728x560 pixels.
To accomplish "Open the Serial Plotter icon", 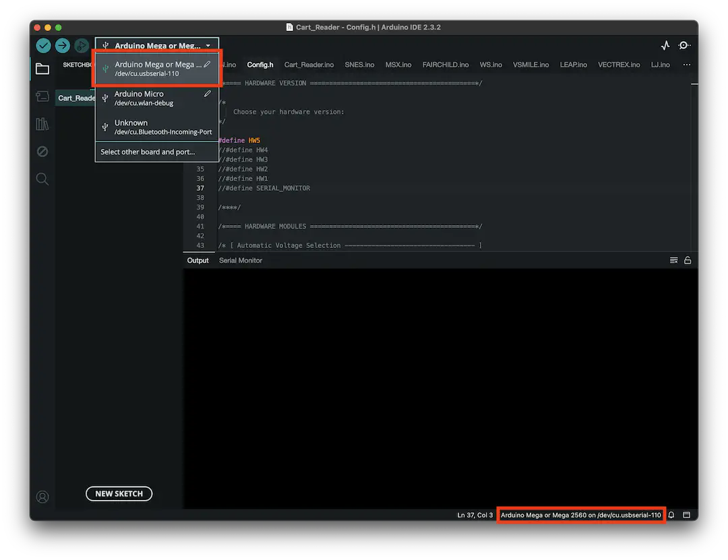I will point(665,46).
